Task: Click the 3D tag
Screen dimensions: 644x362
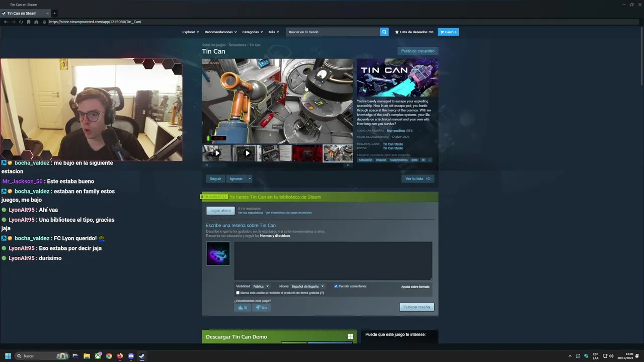Action: click(x=423, y=160)
